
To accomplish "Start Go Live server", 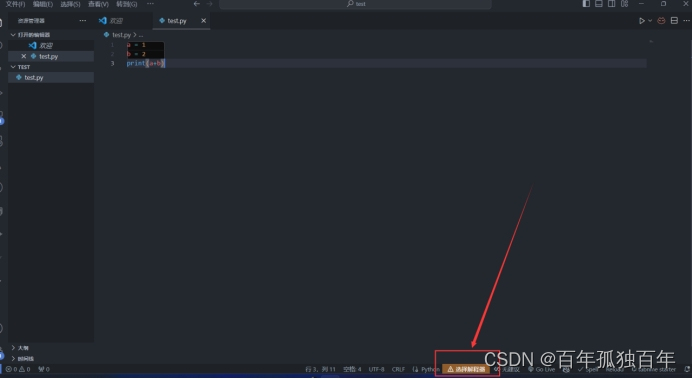I will 542,369.
